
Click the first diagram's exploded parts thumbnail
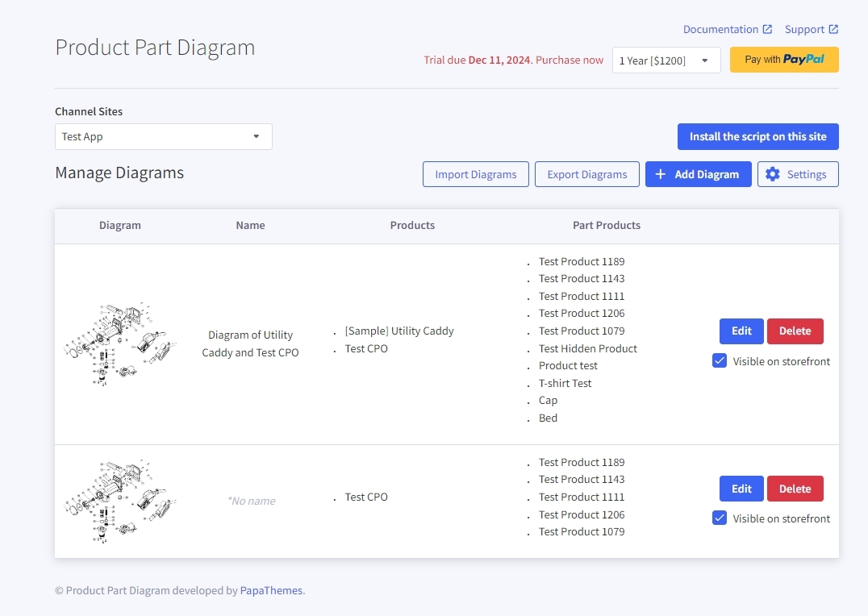coord(119,342)
